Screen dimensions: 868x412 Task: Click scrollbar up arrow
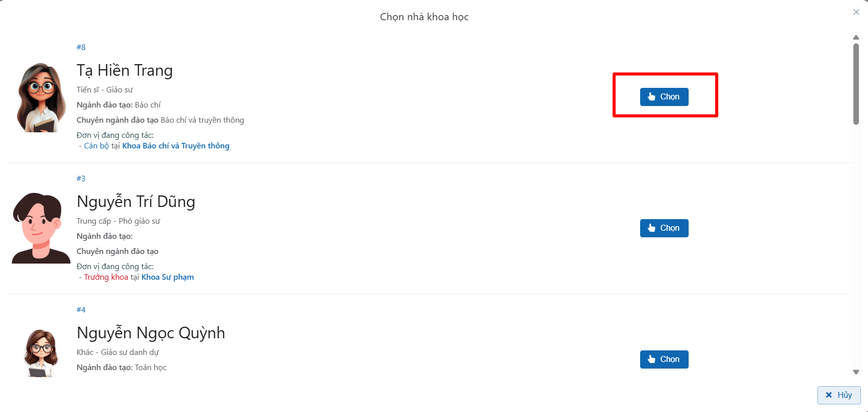pos(856,37)
